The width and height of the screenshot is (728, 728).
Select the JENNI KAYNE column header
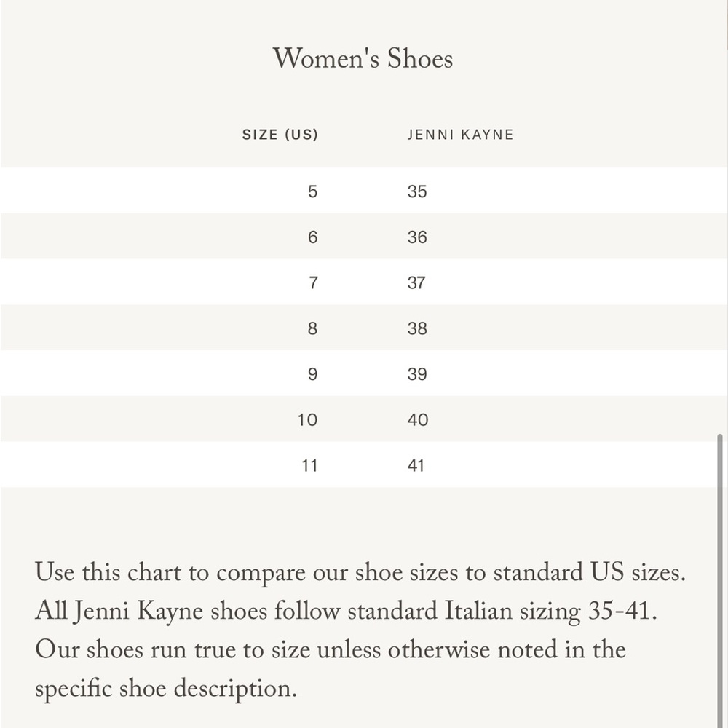click(x=461, y=135)
